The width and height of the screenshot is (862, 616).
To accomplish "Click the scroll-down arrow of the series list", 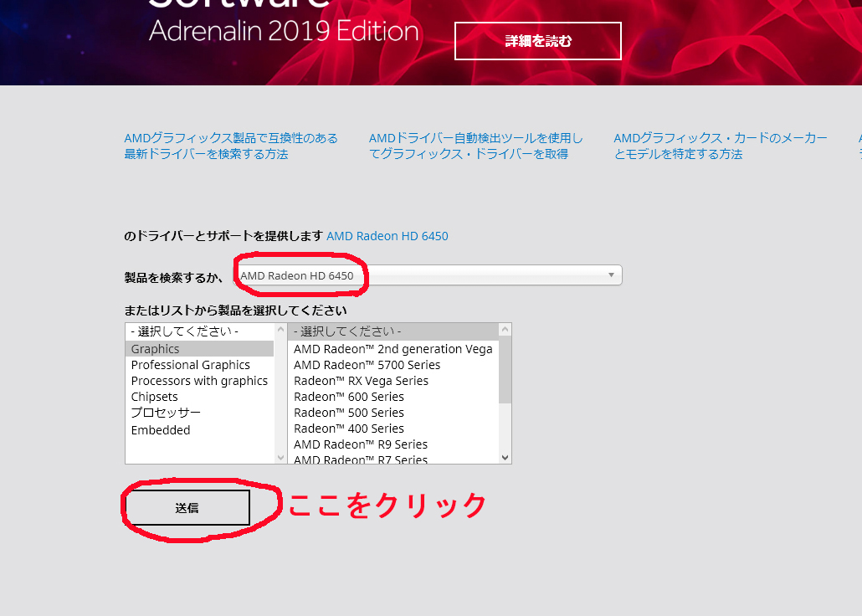I will (x=504, y=457).
